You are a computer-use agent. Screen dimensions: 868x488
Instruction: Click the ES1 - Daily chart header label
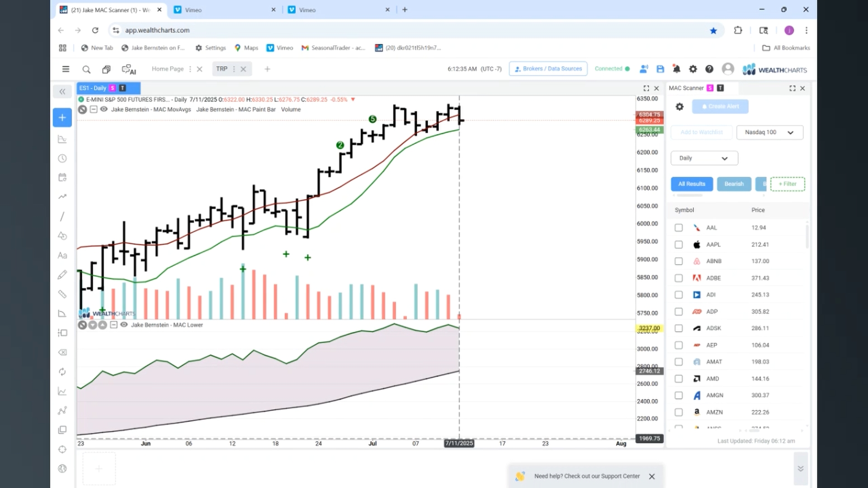[x=108, y=88]
